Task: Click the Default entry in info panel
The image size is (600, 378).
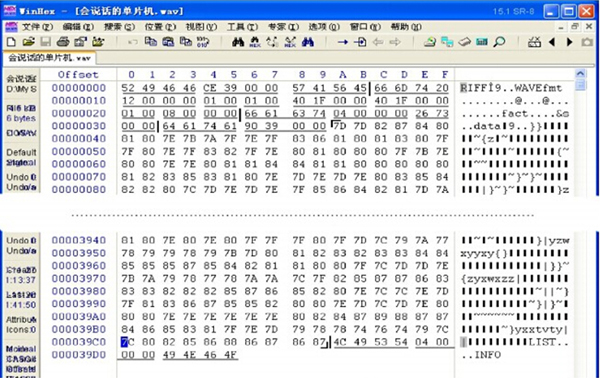Action: [x=21, y=152]
